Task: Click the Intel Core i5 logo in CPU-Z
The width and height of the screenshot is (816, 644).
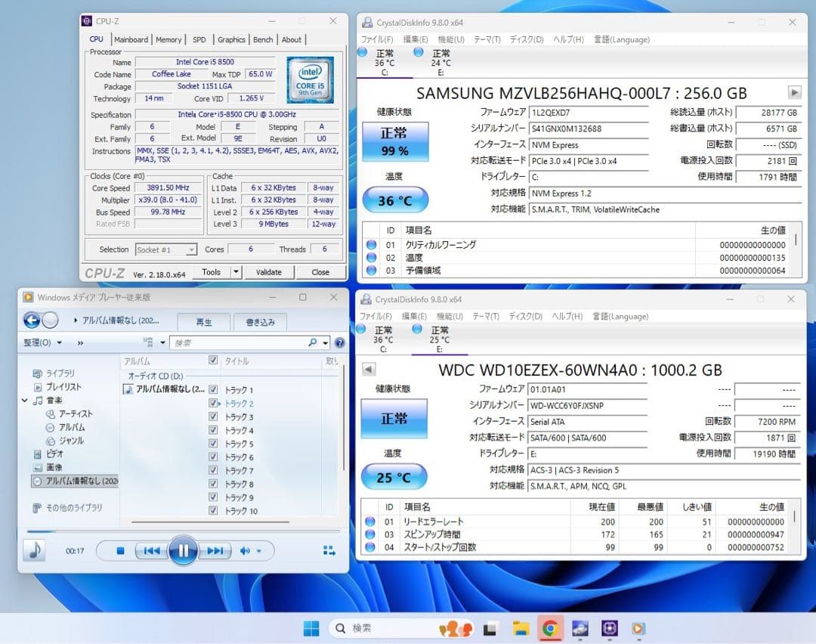Action: click(311, 80)
